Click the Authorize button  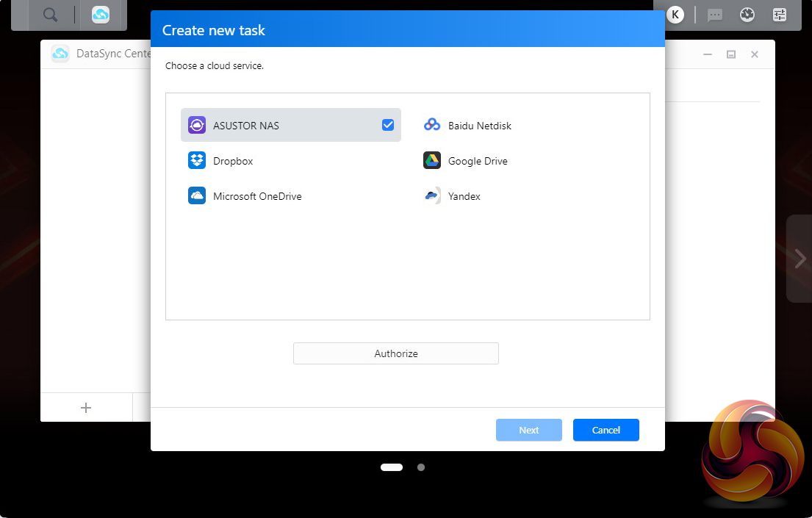[396, 353]
